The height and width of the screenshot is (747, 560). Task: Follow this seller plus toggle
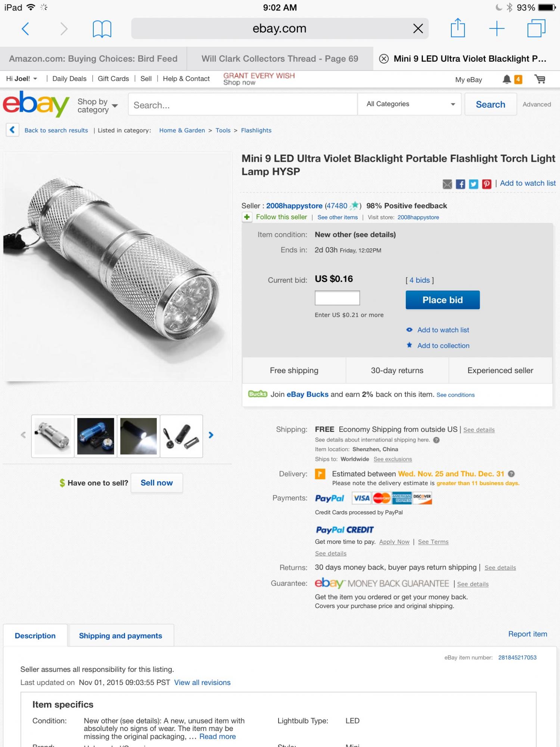tap(247, 217)
